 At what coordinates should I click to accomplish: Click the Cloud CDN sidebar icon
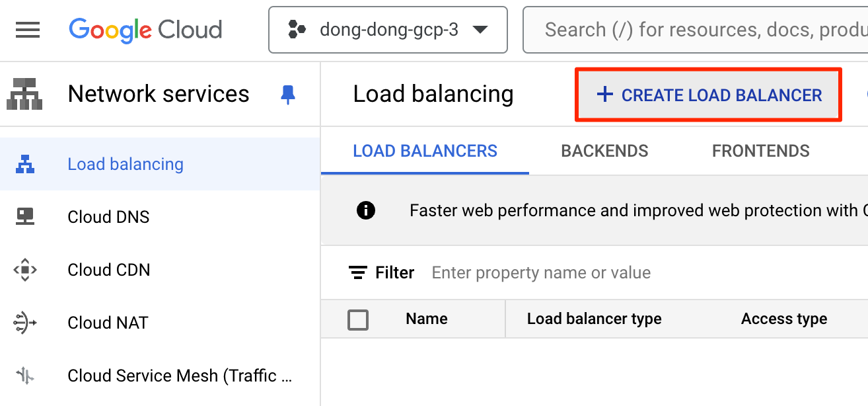pyautogui.click(x=25, y=270)
